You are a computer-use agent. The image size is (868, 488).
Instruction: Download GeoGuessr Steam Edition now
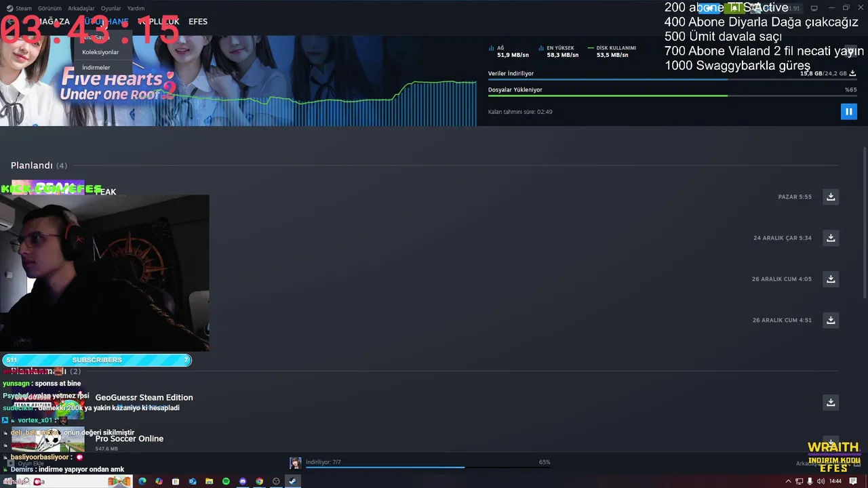(x=831, y=403)
